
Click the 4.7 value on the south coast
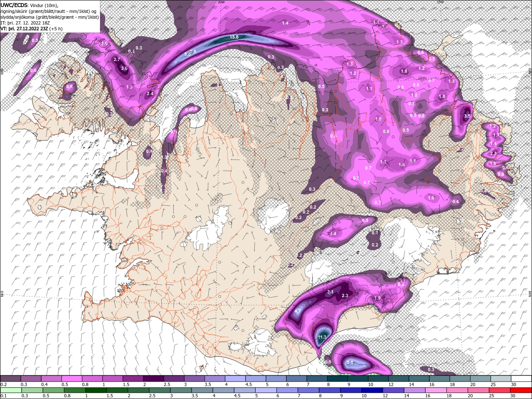click(298, 311)
